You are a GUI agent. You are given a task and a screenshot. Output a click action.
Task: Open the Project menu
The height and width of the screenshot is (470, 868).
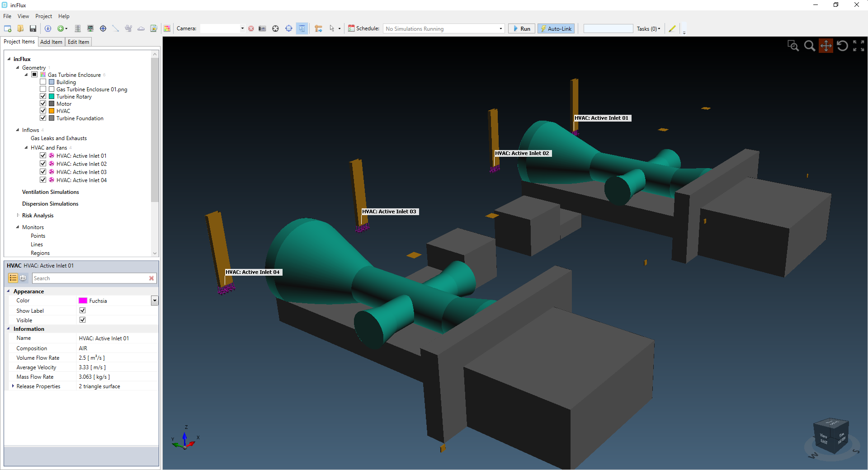pos(43,16)
